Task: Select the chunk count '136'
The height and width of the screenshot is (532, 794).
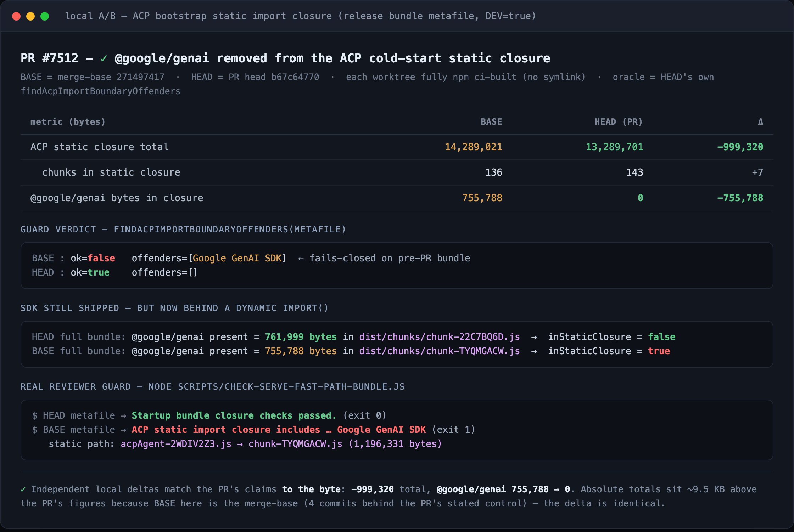Action: point(494,172)
